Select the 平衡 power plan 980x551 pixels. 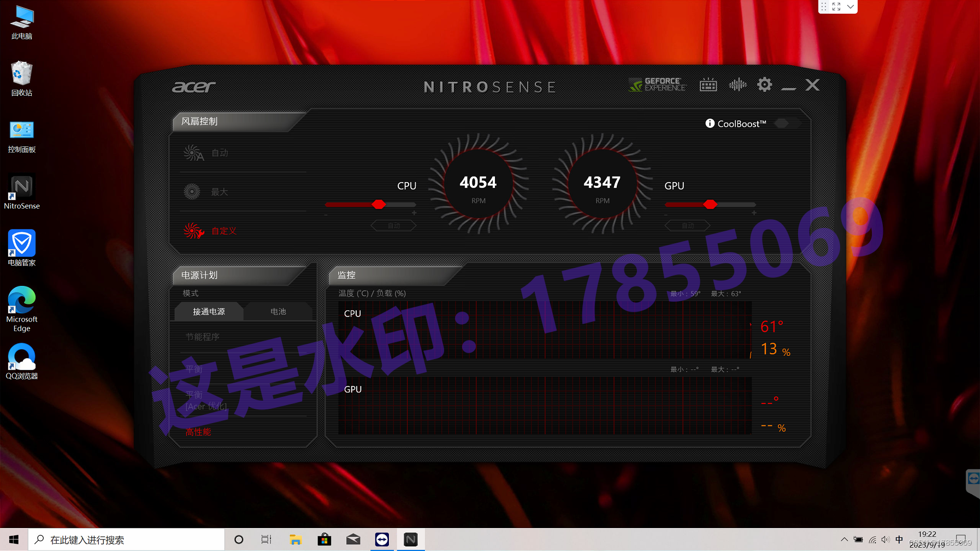click(x=194, y=368)
